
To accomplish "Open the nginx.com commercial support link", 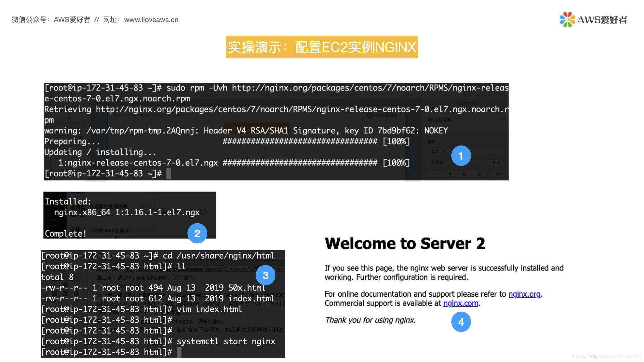I will click(x=461, y=303).
